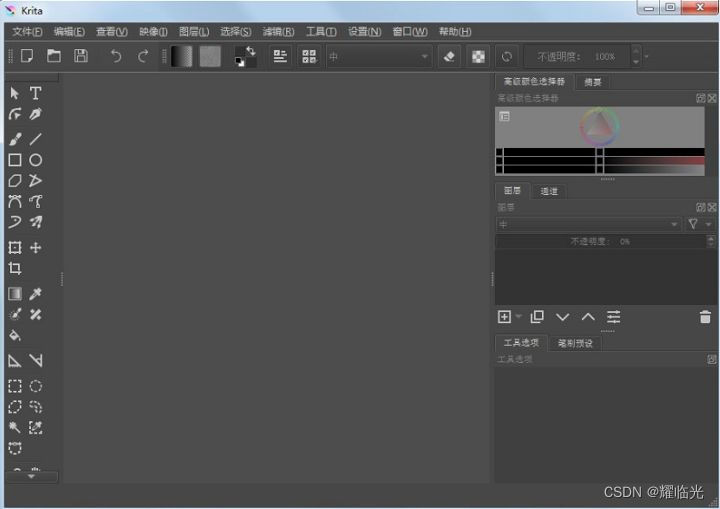Select the Rectangle tool

click(15, 160)
